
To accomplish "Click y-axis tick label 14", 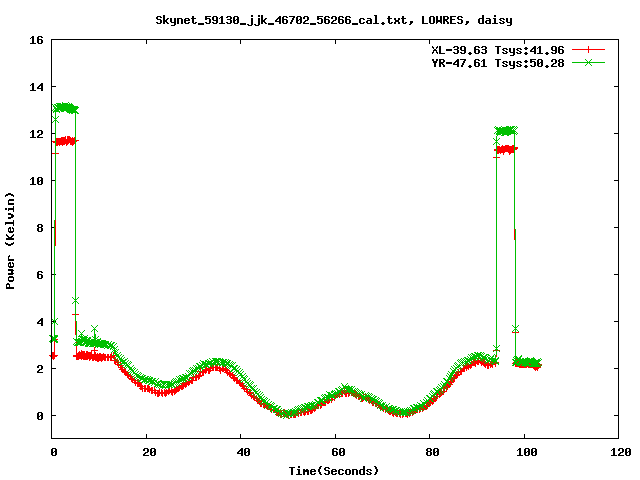I will [x=36, y=87].
